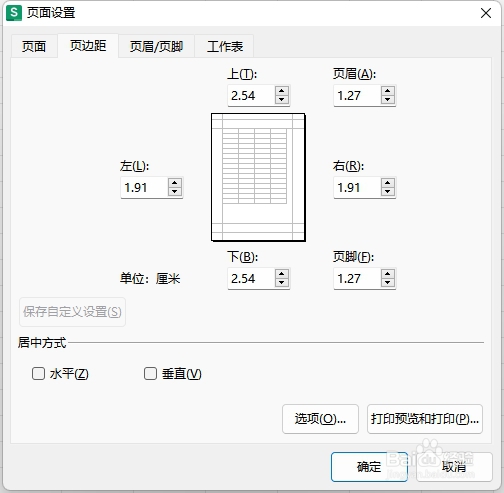Decrease the 页脚(F) footer margin
The width and height of the screenshot is (504, 493).
pos(388,283)
